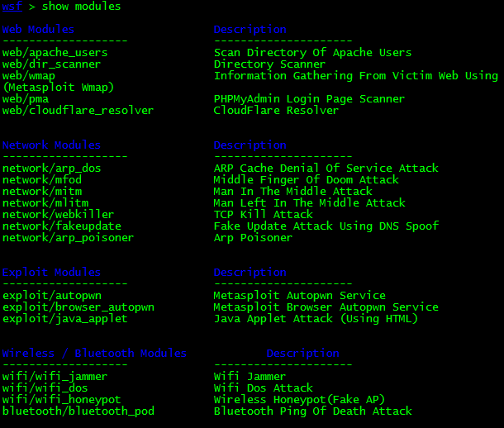This screenshot has height=428, width=504.
Task: Click the network/fakeupdate module entry
Action: [x=62, y=226]
